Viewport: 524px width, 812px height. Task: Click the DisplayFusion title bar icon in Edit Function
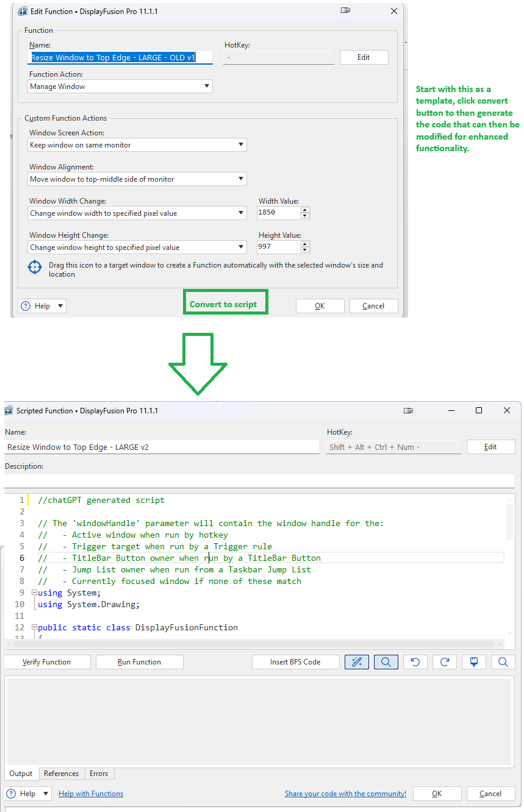[x=23, y=11]
